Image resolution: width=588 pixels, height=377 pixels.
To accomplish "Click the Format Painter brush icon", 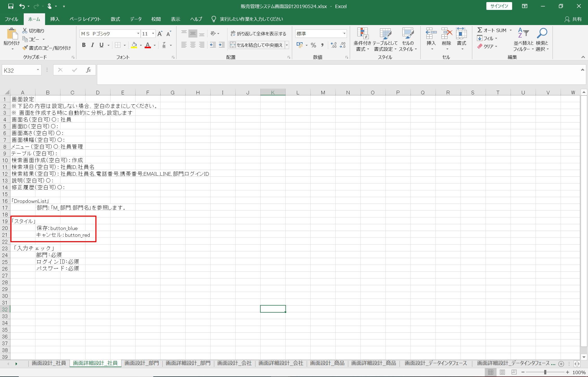I will click(25, 48).
